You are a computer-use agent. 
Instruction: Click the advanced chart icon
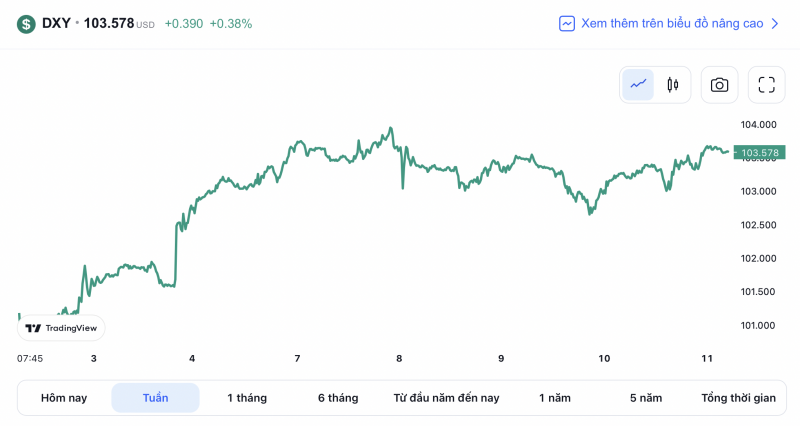click(x=567, y=23)
